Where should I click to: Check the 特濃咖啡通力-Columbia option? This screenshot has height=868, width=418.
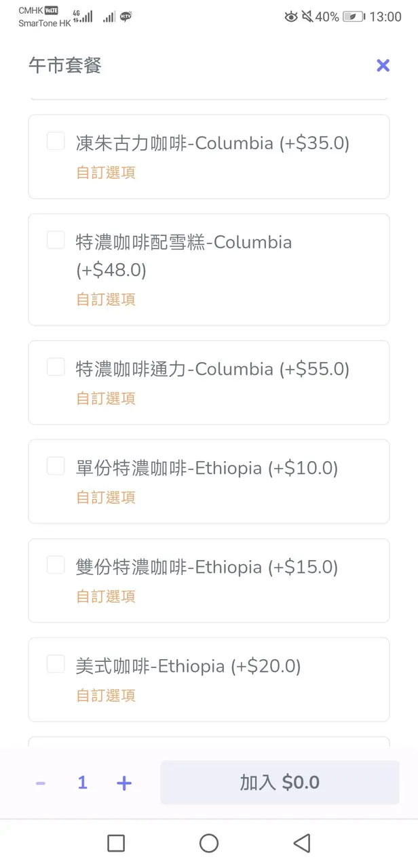click(56, 367)
